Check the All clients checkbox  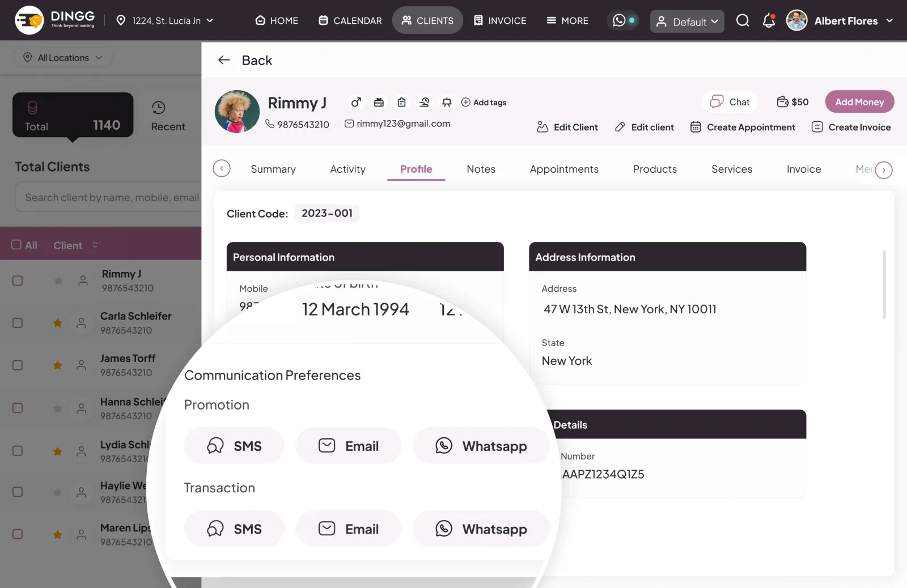tap(16, 245)
